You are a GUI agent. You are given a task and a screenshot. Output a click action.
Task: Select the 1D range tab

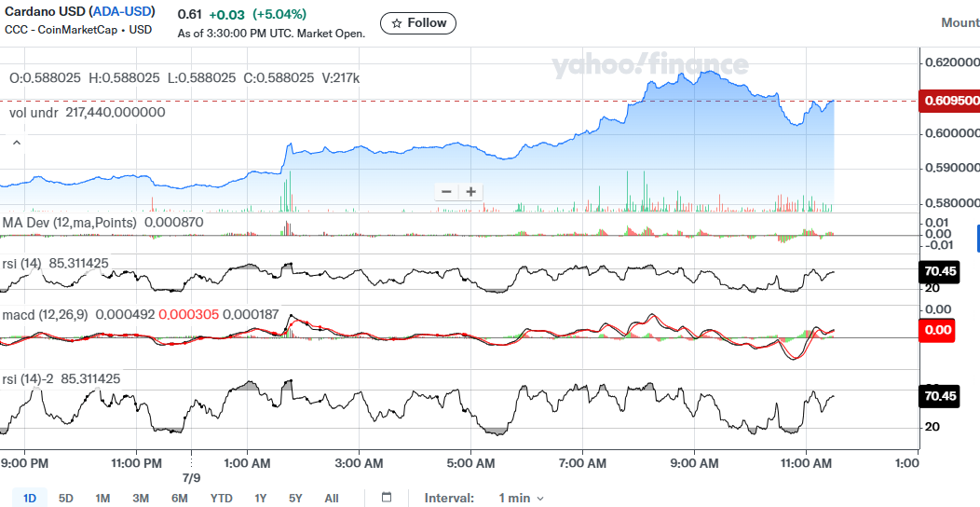(x=30, y=499)
